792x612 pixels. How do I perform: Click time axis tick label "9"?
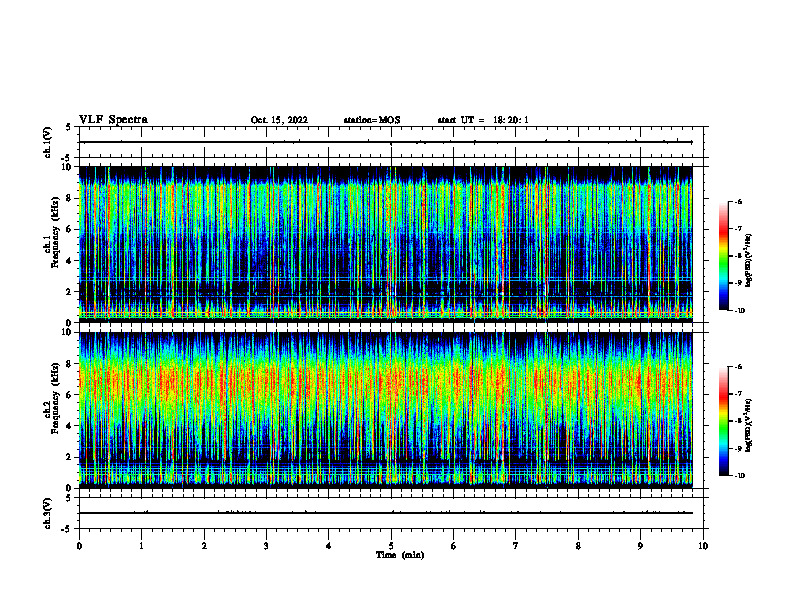(x=640, y=546)
